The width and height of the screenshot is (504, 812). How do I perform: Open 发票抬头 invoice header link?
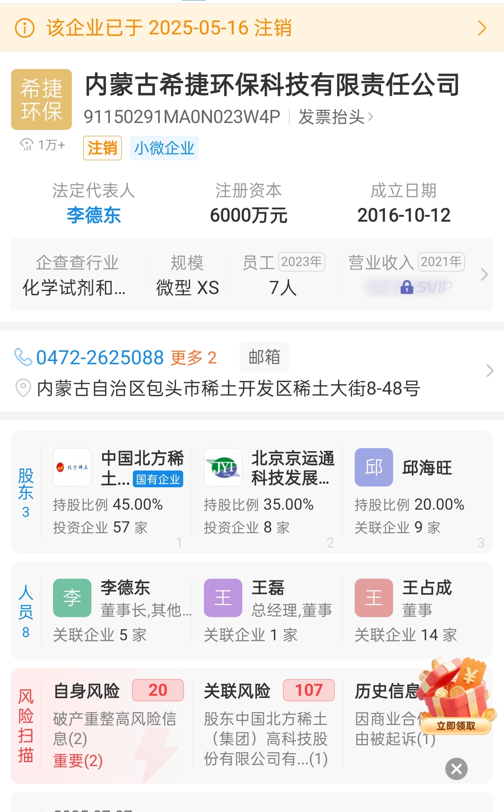(336, 117)
